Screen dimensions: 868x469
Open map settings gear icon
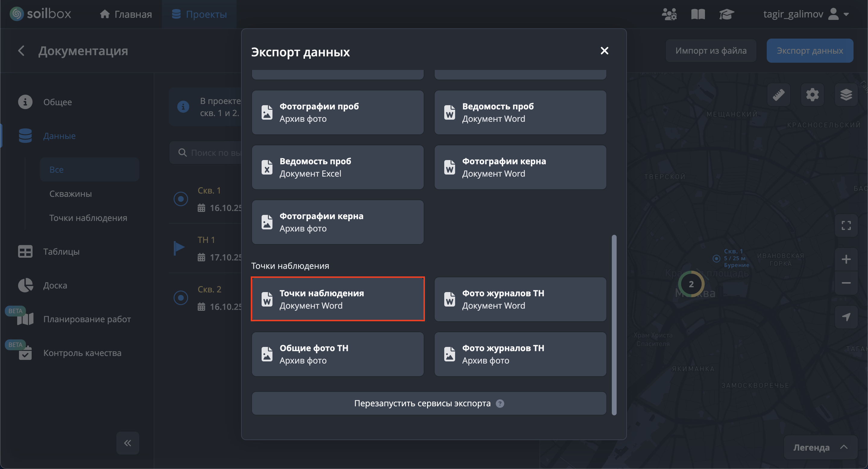(812, 95)
